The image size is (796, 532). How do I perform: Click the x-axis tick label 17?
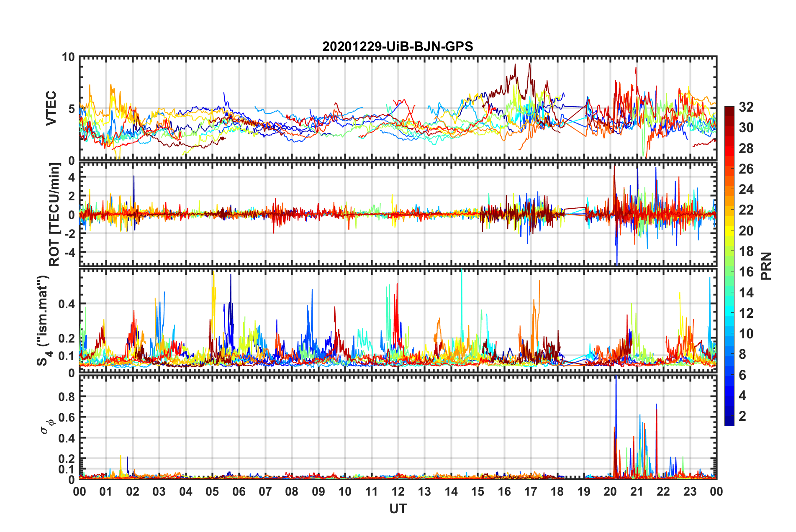point(531,491)
